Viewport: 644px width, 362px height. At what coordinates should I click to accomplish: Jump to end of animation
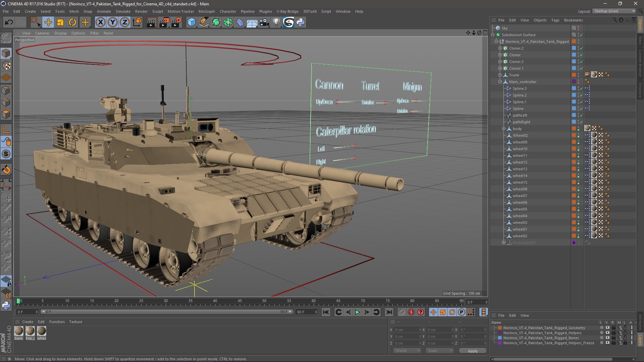389,312
